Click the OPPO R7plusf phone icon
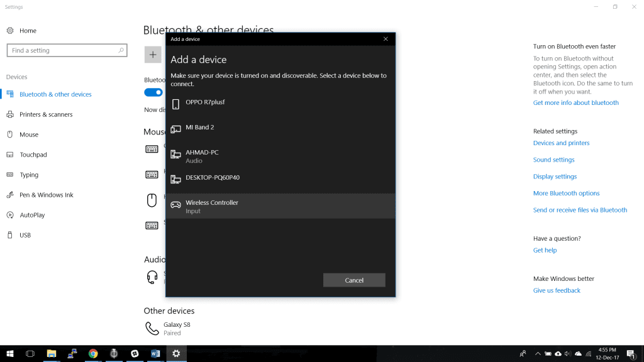 pyautogui.click(x=175, y=104)
